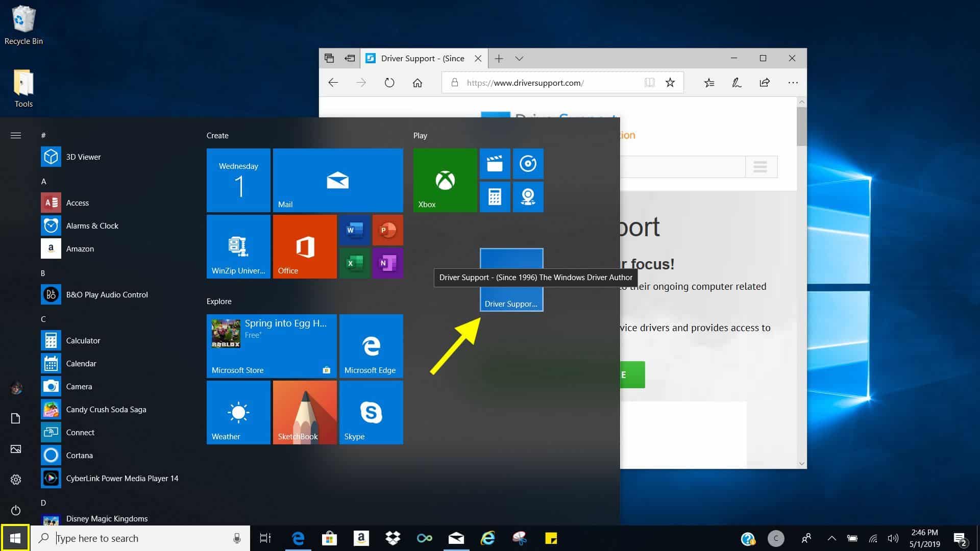Open browser settings via the More options ellipsis
980x551 pixels.
pos(793,82)
